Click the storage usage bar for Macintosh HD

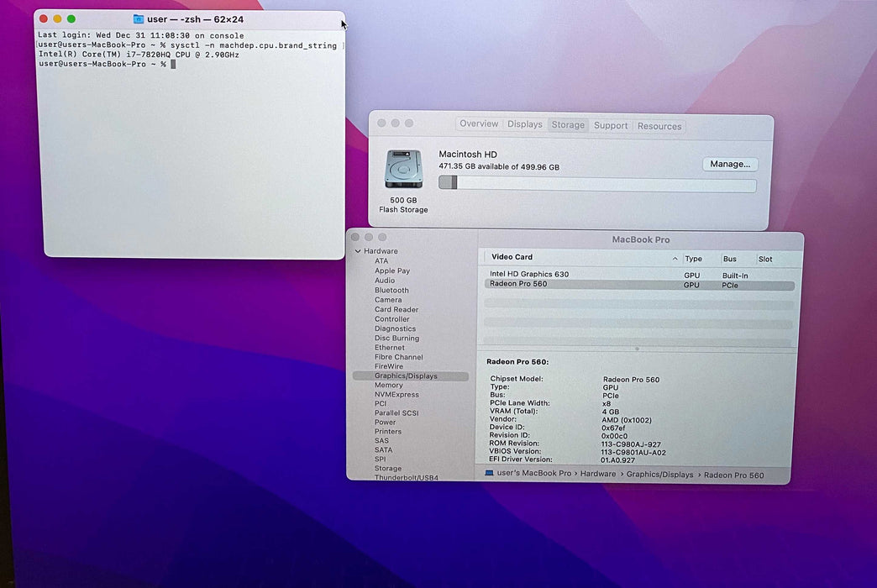point(597,183)
